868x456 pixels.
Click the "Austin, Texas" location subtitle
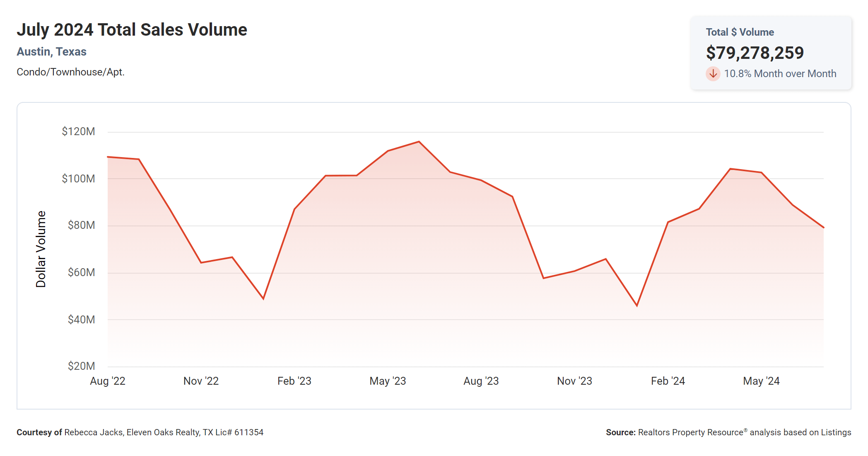click(x=51, y=52)
